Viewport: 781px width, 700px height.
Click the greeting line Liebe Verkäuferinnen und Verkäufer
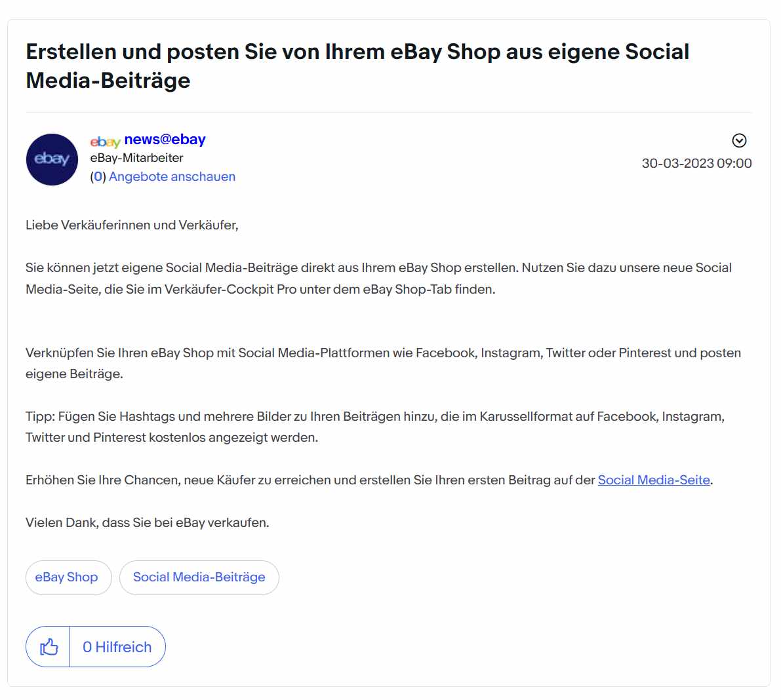[x=132, y=225]
